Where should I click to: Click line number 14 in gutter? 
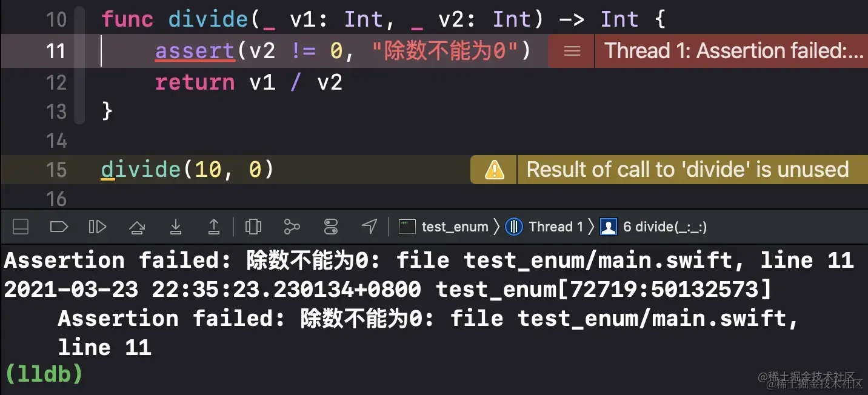[x=56, y=141]
